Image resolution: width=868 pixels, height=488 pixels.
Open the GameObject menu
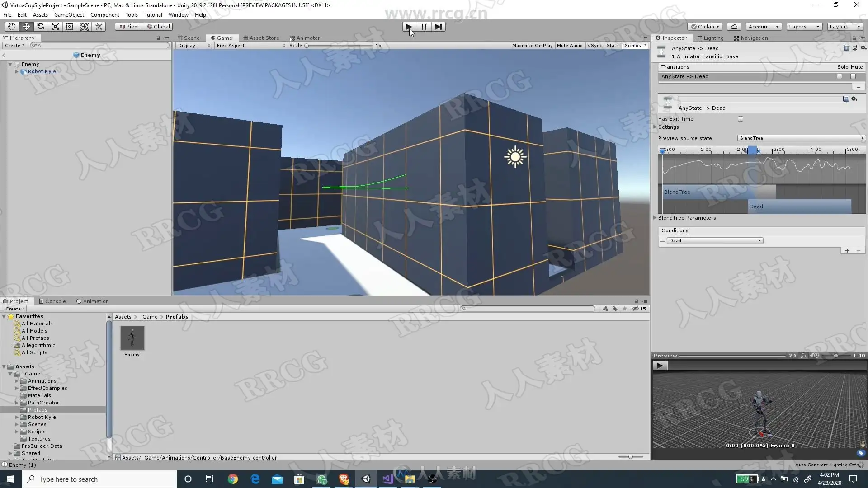point(69,15)
